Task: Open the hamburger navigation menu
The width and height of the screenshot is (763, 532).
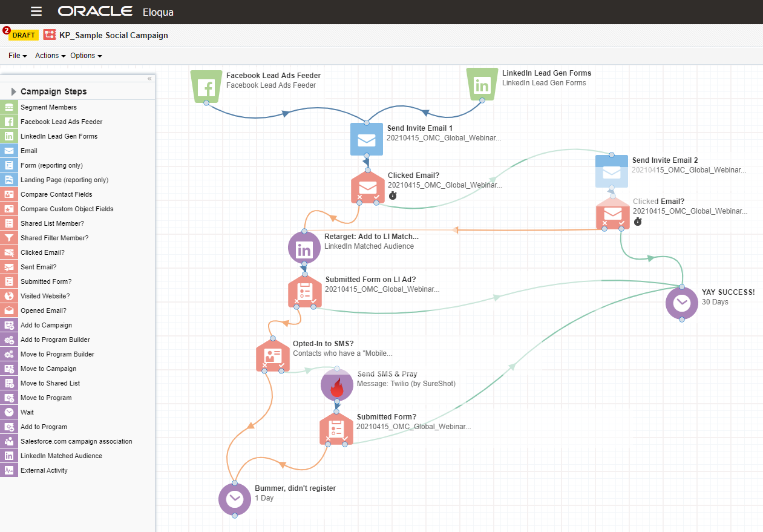Action: 36,11
